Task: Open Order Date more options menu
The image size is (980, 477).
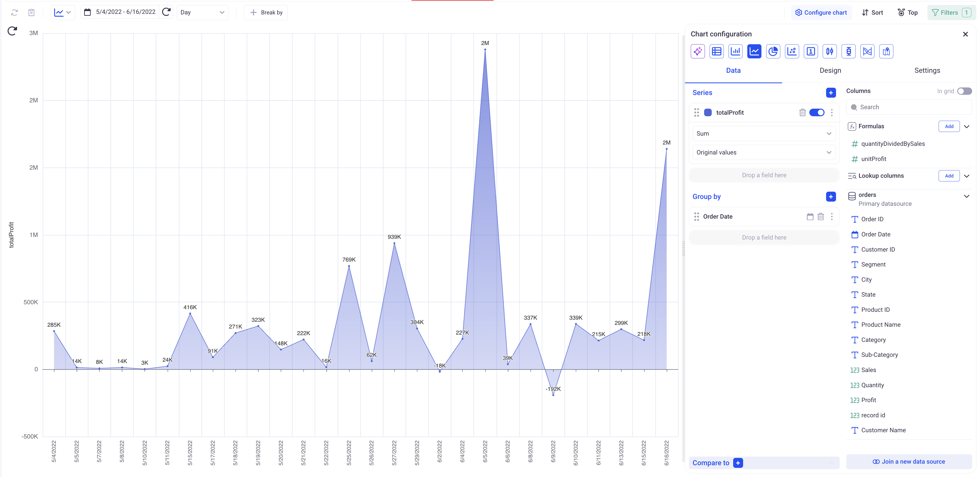Action: coord(832,217)
